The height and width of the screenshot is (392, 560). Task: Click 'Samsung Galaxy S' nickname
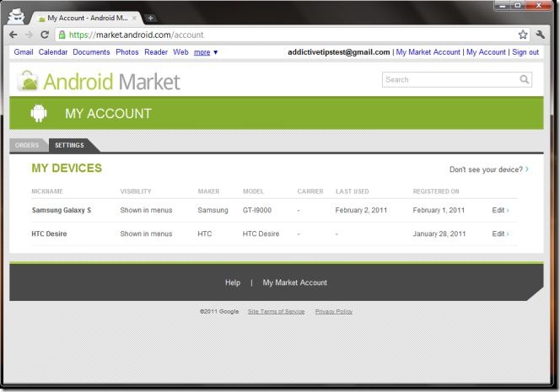coord(62,210)
